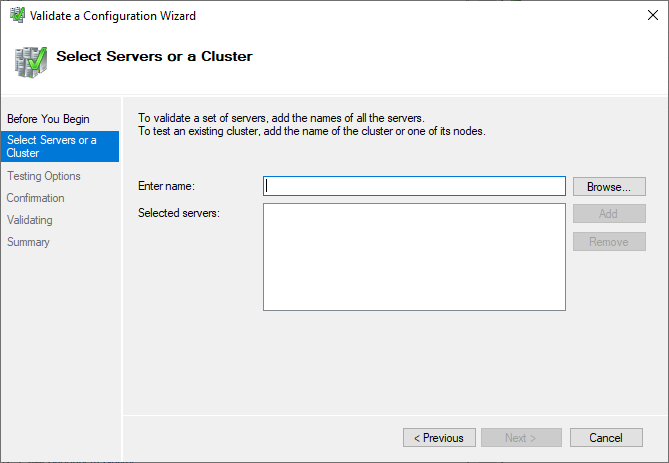Click the Select Servers or a Cluster page heading

tap(154, 56)
